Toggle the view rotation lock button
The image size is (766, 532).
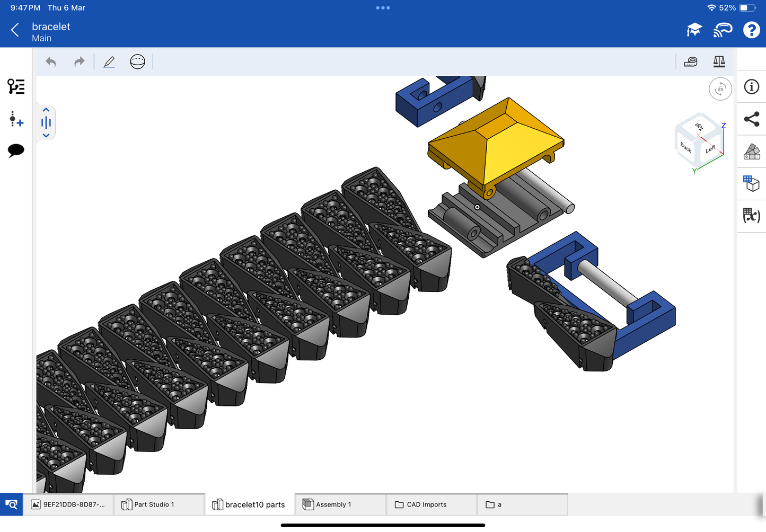[x=720, y=89]
